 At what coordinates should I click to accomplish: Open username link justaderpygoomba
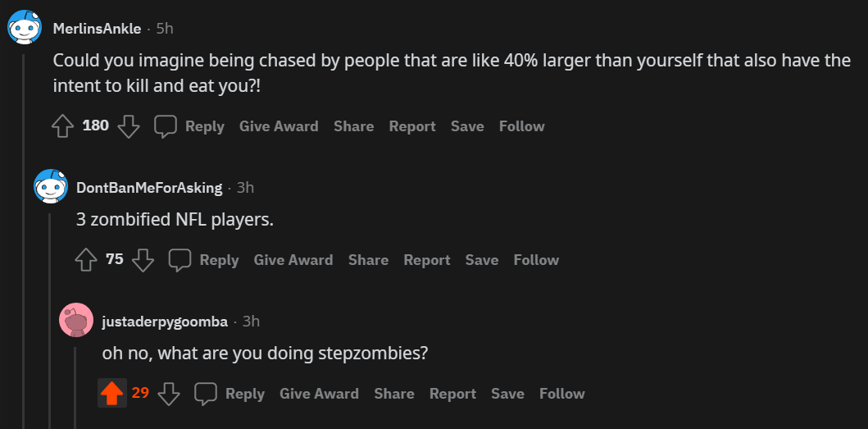coord(165,322)
